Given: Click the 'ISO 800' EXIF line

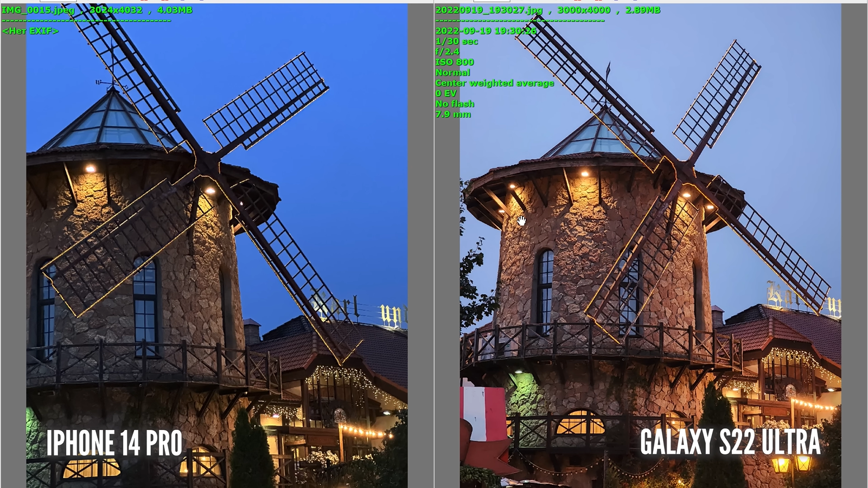Looking at the screenshot, I should [x=455, y=62].
